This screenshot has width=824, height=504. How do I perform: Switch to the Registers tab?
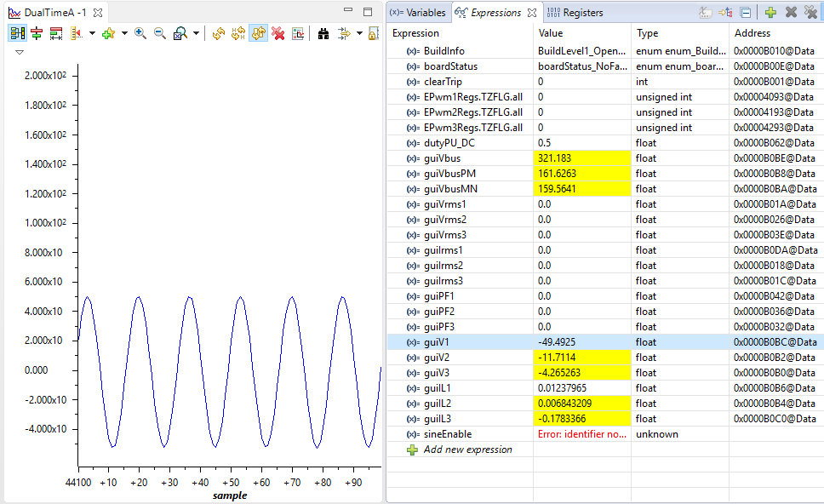click(575, 13)
